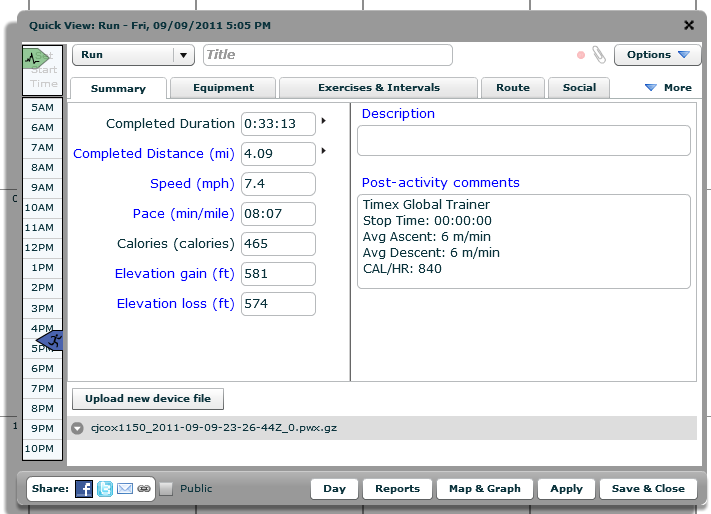Click into the Title input field
Image resolution: width=711 pixels, height=514 pixels.
pos(327,55)
